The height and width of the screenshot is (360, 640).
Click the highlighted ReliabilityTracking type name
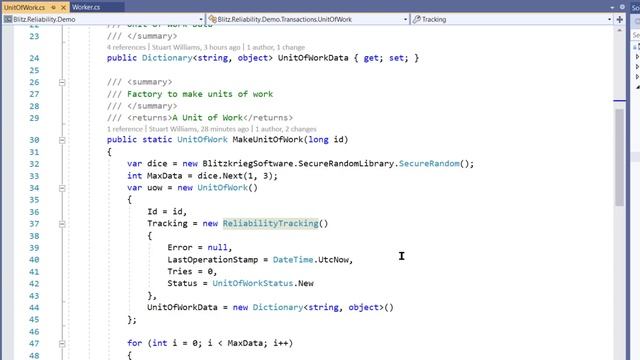(270, 224)
